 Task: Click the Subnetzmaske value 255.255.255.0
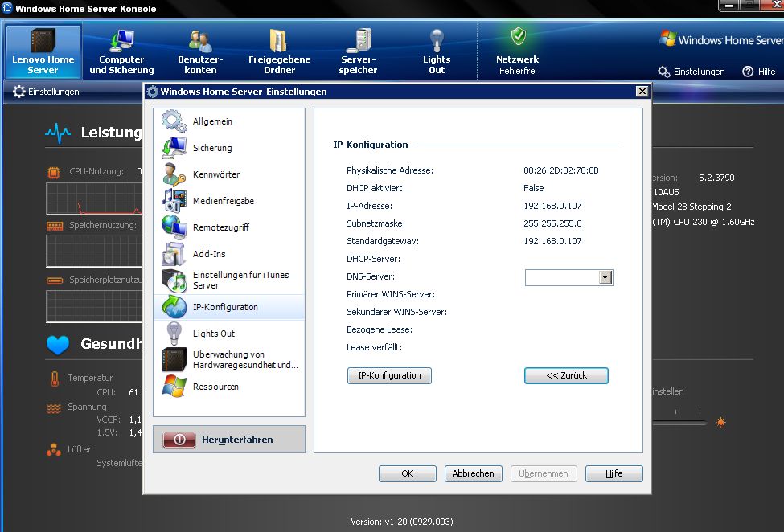552,223
